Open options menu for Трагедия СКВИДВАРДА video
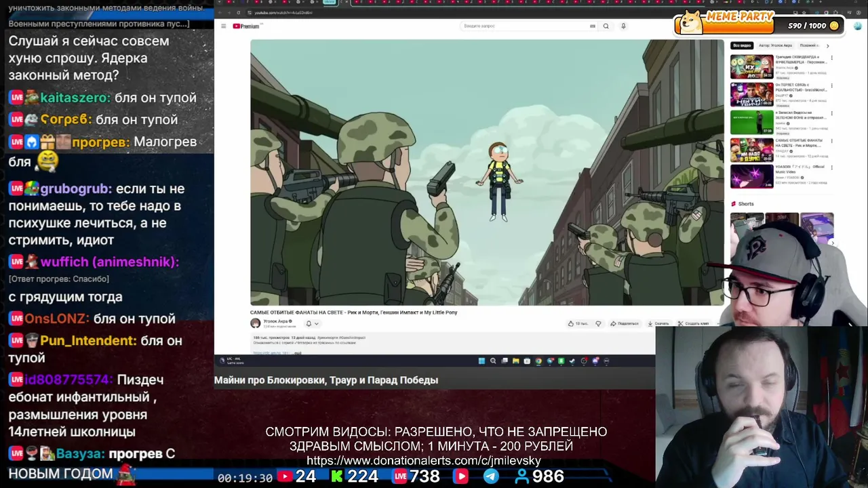868x488 pixels. [x=831, y=58]
